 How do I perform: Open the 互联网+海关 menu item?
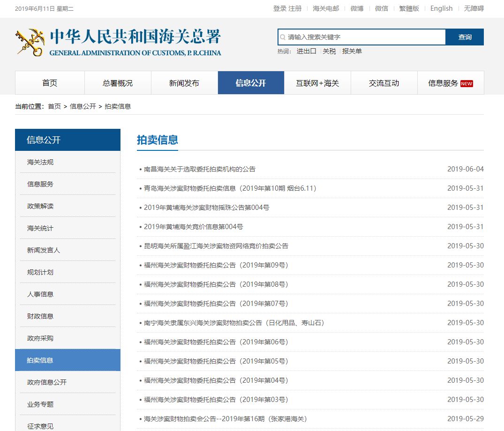pyautogui.click(x=318, y=82)
